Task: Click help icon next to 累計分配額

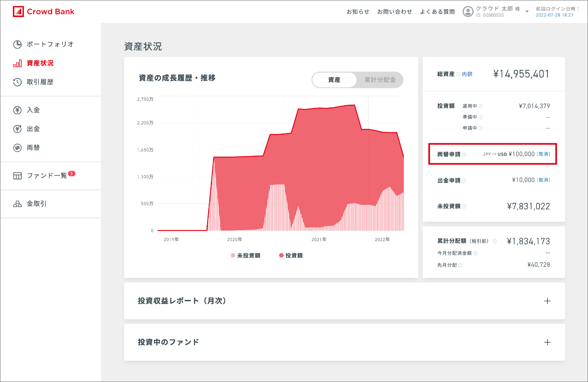Action: pyautogui.click(x=494, y=241)
